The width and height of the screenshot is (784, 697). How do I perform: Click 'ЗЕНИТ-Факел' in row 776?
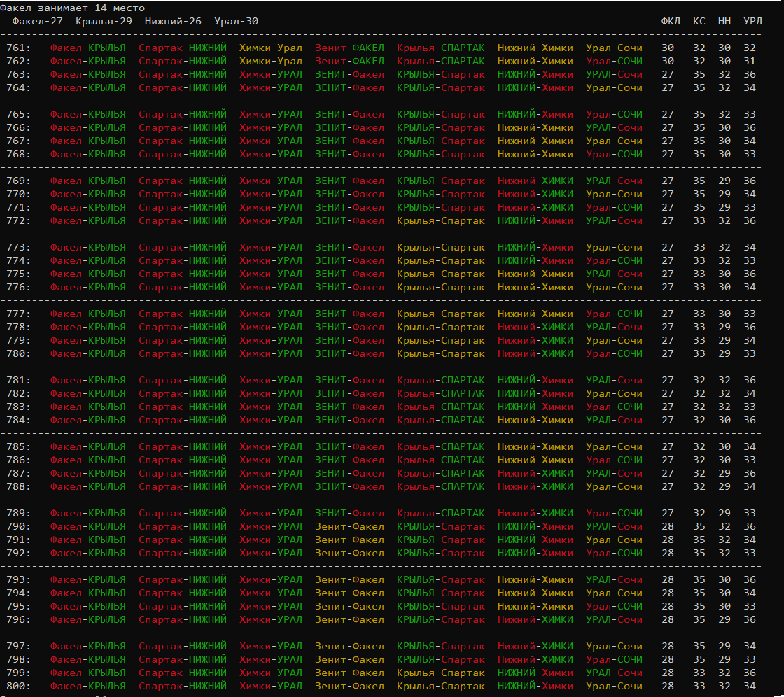(349, 287)
